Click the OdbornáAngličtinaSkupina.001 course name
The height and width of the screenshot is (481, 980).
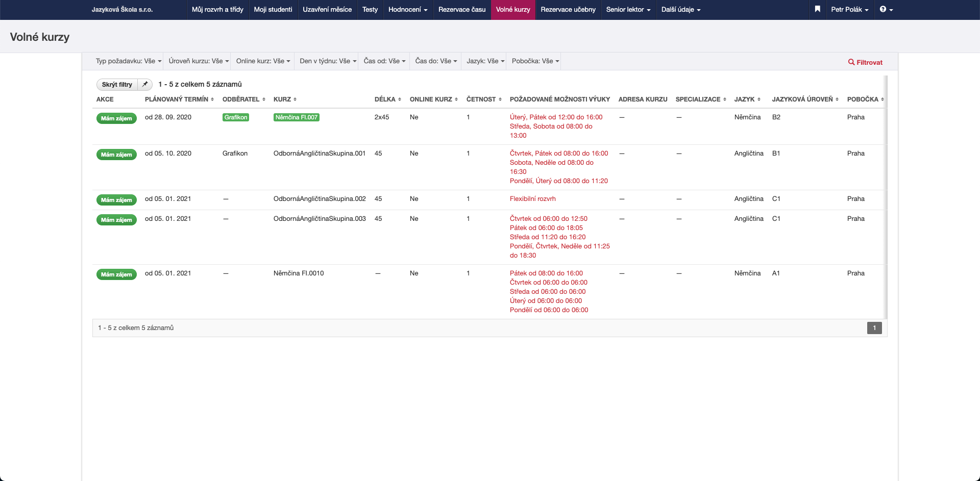(320, 153)
